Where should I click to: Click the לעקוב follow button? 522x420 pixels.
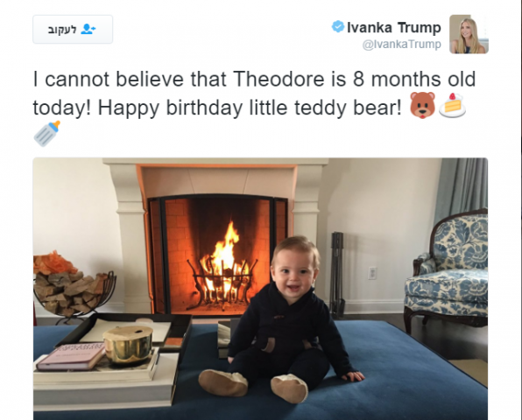73,29
